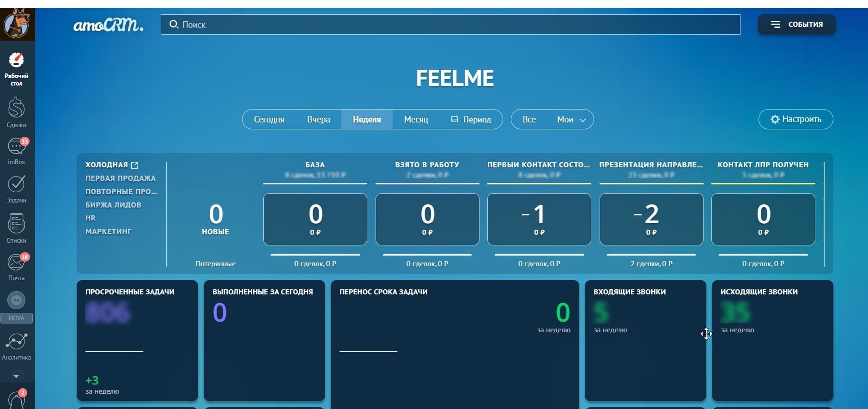Open the Списки lists section
The image size is (868, 409).
pyautogui.click(x=17, y=228)
